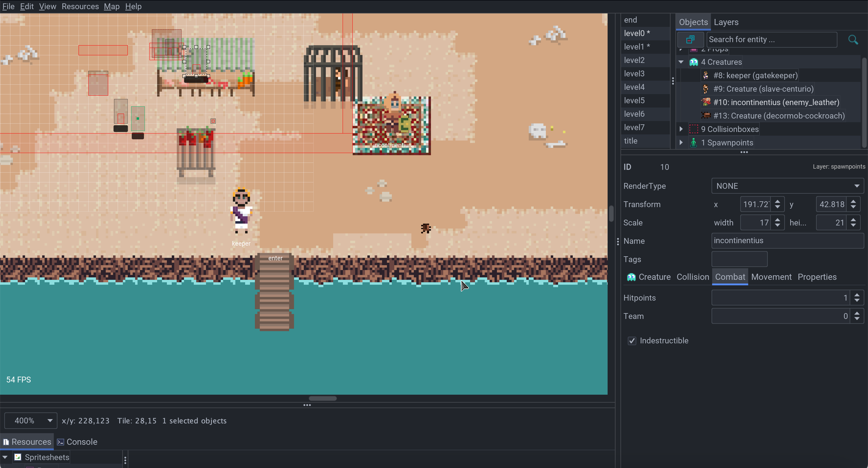Open the Resources menu in menu bar
The height and width of the screenshot is (468, 868).
pyautogui.click(x=80, y=6)
